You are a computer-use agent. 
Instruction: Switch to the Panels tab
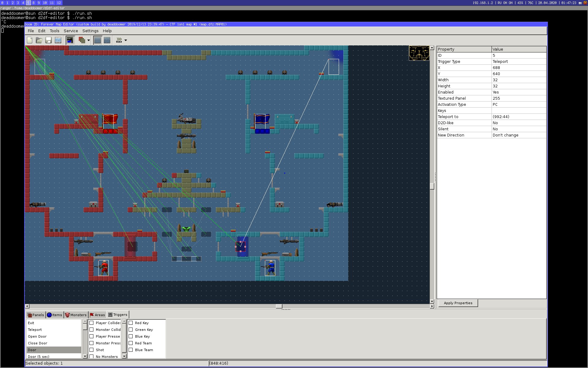(x=36, y=315)
